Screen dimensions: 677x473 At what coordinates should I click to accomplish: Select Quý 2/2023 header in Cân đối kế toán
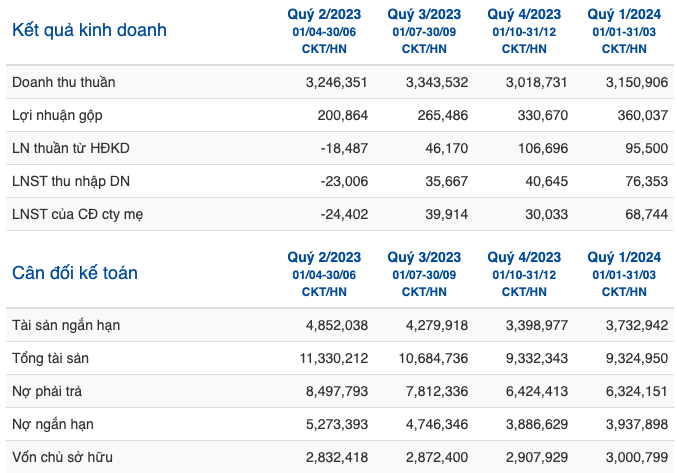tap(324, 274)
